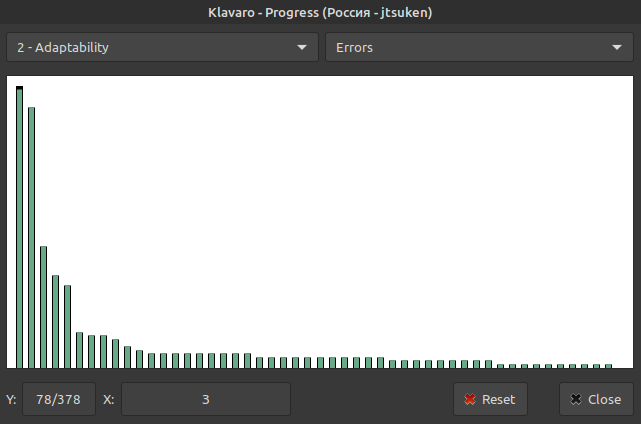Click the black X icon on Close
This screenshot has height=424, width=641.
click(x=576, y=399)
